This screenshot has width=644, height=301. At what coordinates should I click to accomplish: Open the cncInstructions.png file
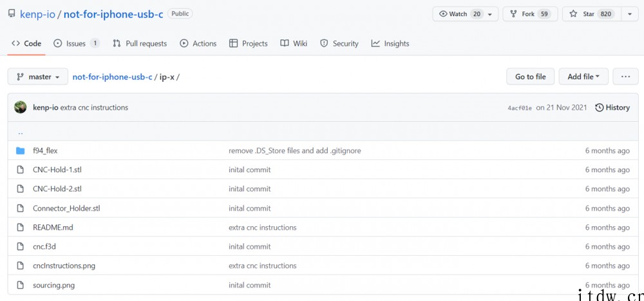(x=64, y=266)
